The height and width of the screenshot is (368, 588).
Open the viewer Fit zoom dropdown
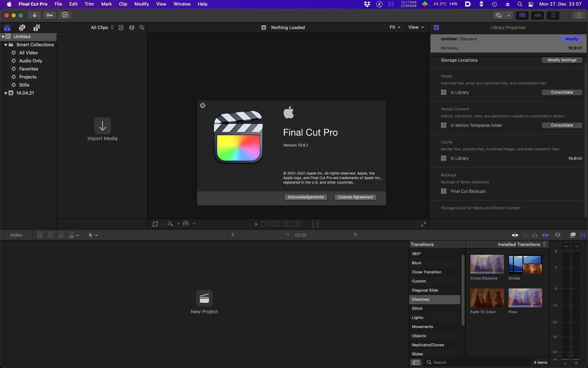coord(395,27)
